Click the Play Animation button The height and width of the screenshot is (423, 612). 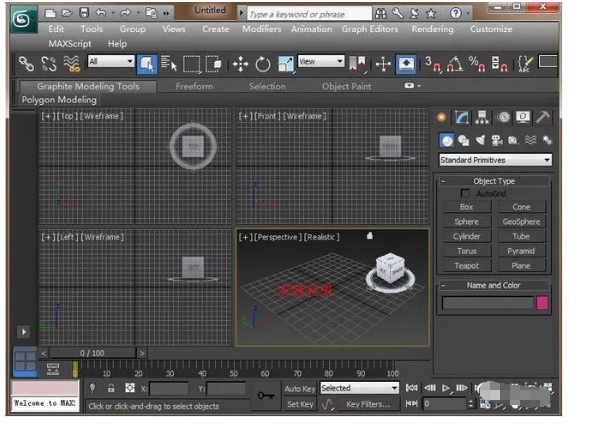pyautogui.click(x=446, y=388)
